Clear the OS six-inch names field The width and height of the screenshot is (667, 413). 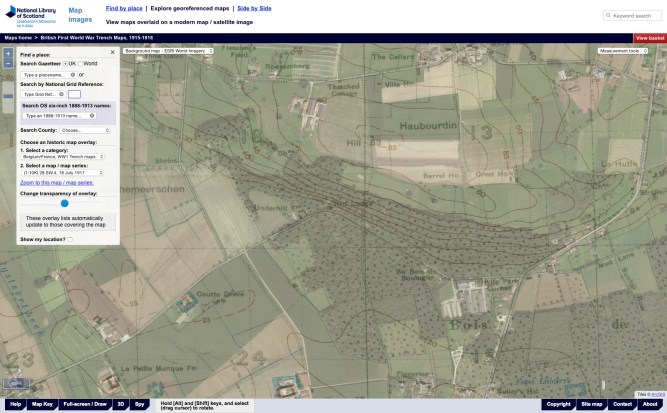pyautogui.click(x=92, y=115)
